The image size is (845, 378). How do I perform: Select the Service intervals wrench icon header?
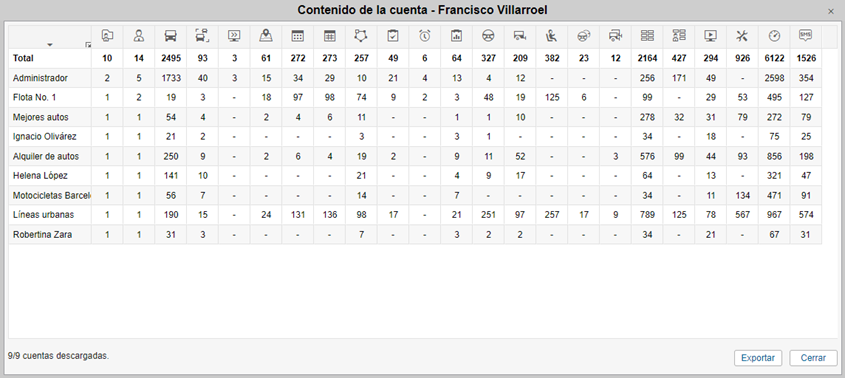click(x=742, y=36)
